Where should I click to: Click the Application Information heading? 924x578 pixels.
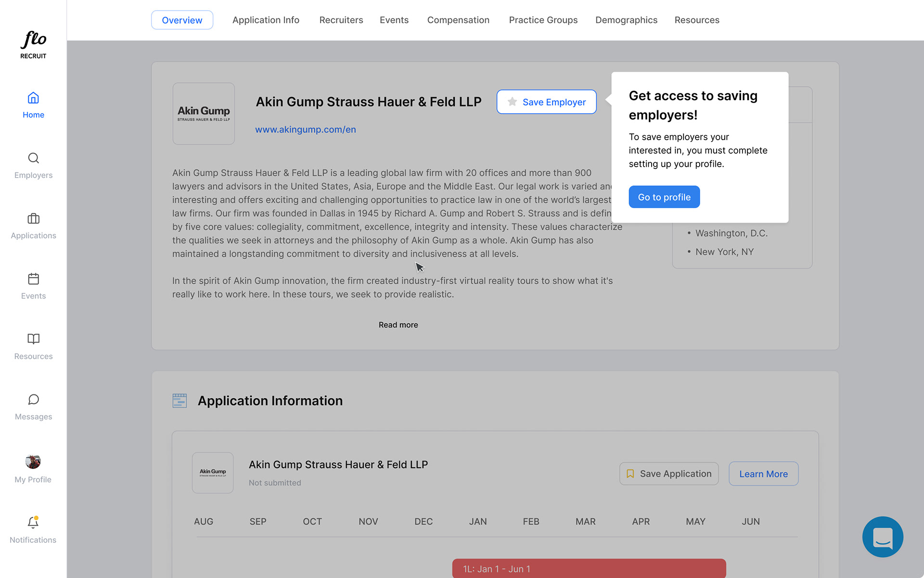point(270,401)
